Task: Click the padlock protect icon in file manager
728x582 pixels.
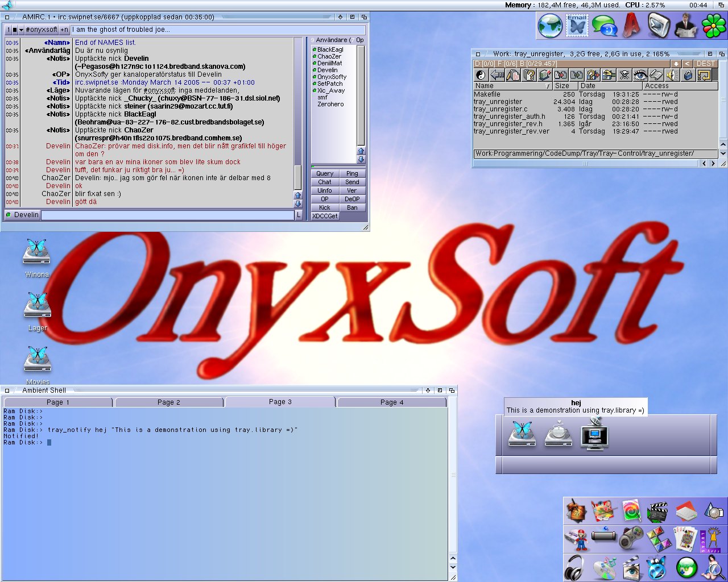Action: [688, 75]
